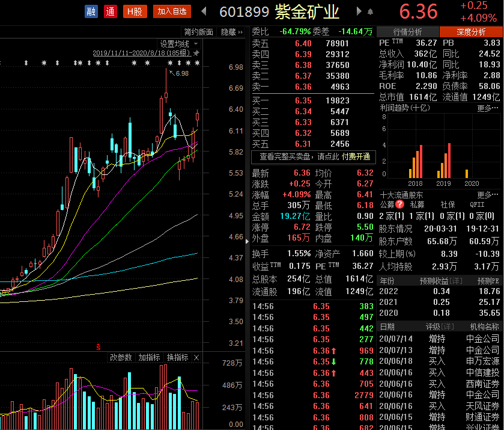Click the 总市值 1614亿 value
Image resolution: width=504 pixels, height=430 pixels.
tap(423, 97)
